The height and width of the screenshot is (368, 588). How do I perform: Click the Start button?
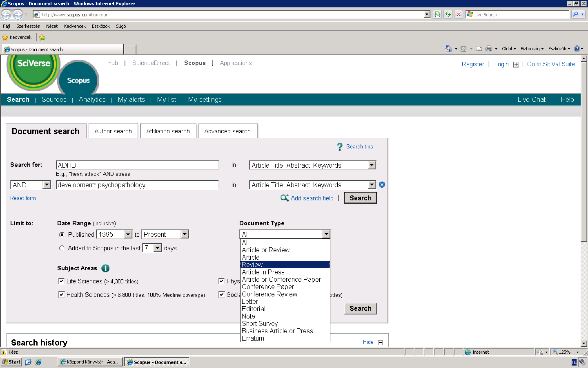pos(11,362)
